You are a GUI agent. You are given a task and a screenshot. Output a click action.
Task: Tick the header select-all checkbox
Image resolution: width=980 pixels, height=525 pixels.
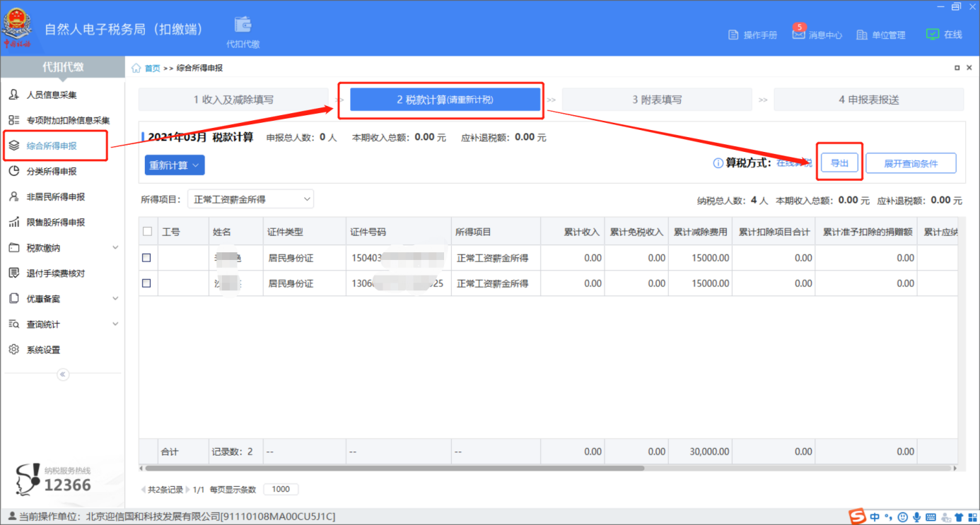tap(147, 231)
